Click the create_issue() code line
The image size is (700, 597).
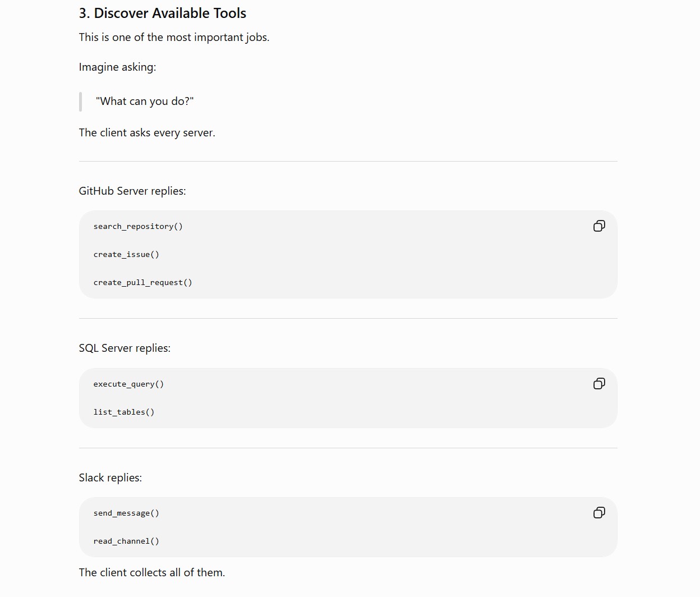tap(126, 255)
